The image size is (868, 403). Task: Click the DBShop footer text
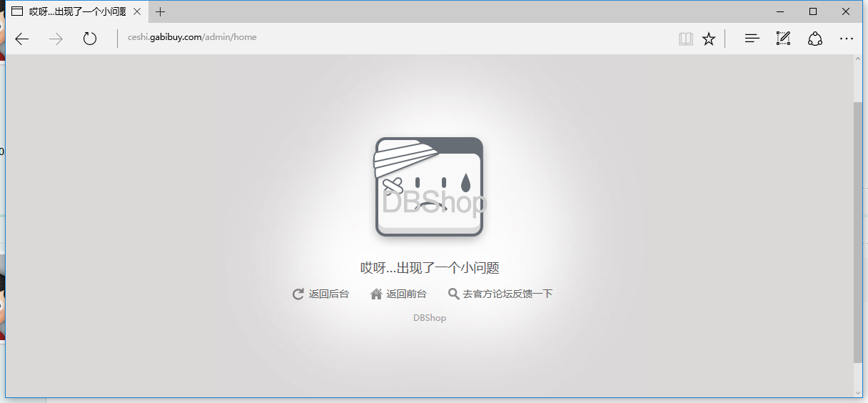pos(430,317)
